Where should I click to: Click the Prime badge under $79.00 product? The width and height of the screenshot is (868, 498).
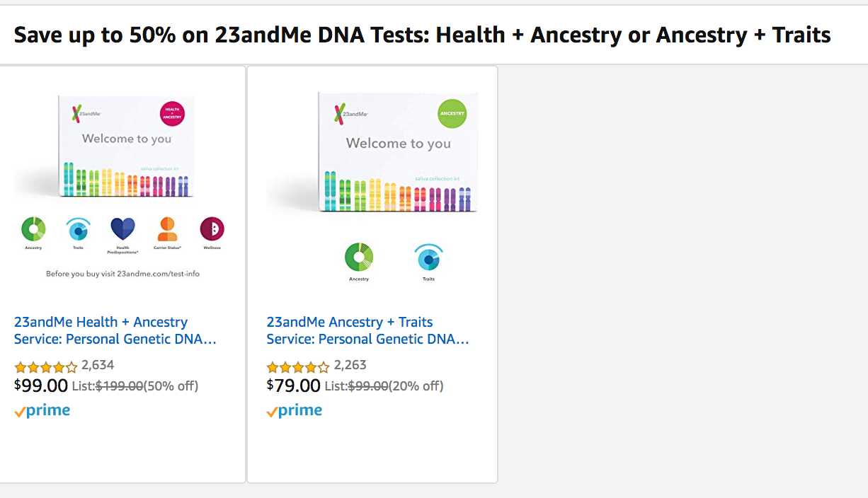[x=295, y=411]
